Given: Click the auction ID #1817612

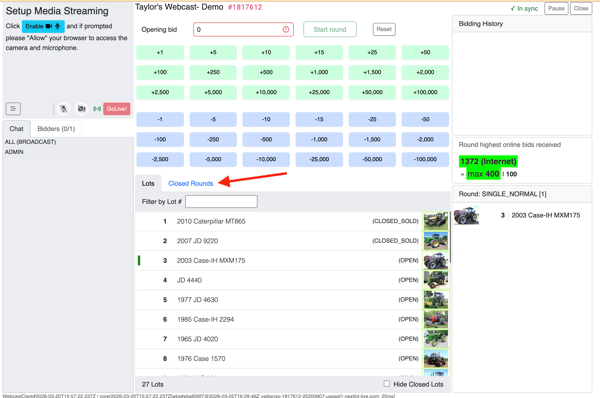Looking at the screenshot, I should pos(245,7).
